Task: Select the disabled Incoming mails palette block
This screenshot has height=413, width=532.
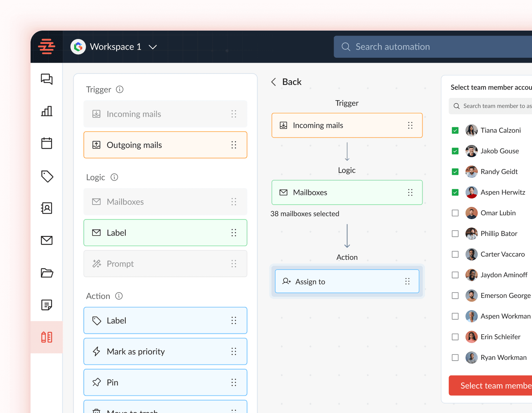Action: point(165,114)
